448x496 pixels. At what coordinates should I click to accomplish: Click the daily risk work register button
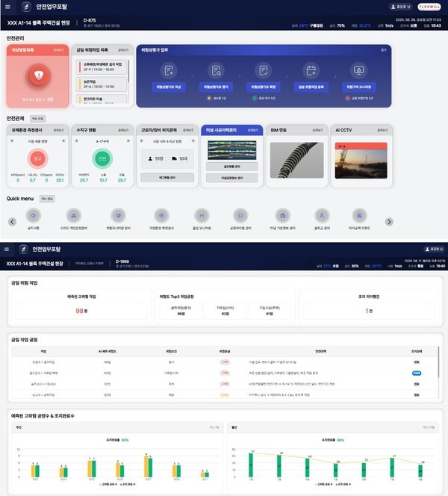point(311,87)
